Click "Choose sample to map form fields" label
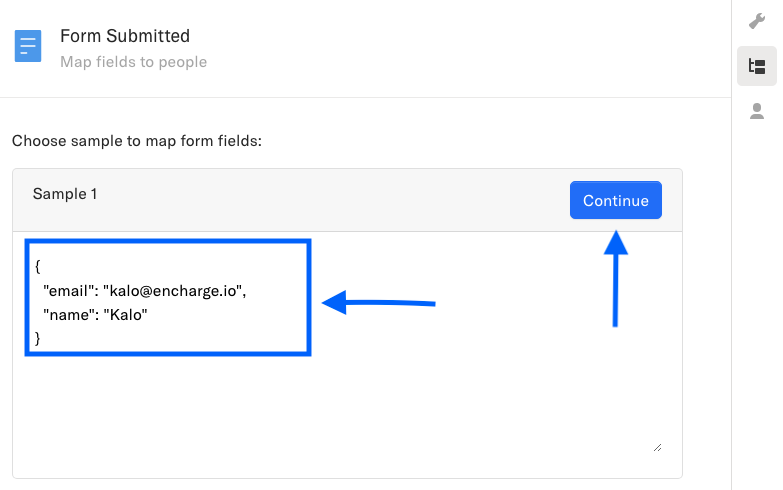The image size is (783, 490). 136,141
